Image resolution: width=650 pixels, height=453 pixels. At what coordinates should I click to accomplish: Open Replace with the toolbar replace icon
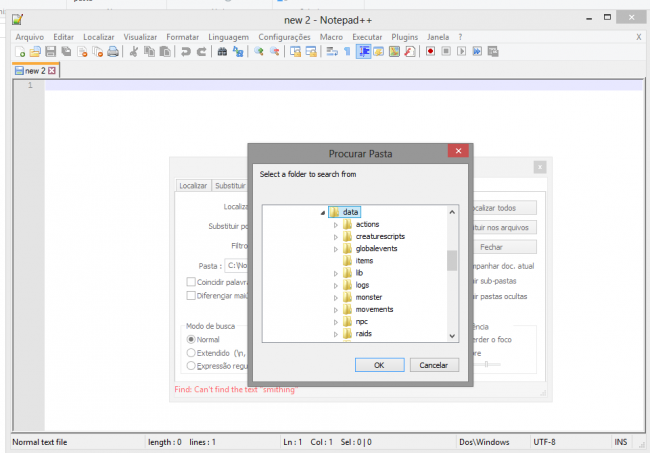(238, 51)
